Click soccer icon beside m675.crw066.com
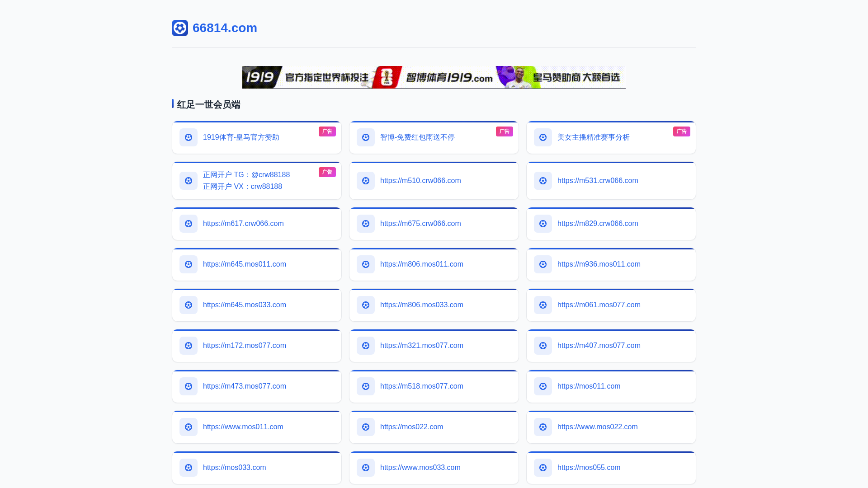Screen dimensions: 868x488 pyautogui.click(x=366, y=224)
